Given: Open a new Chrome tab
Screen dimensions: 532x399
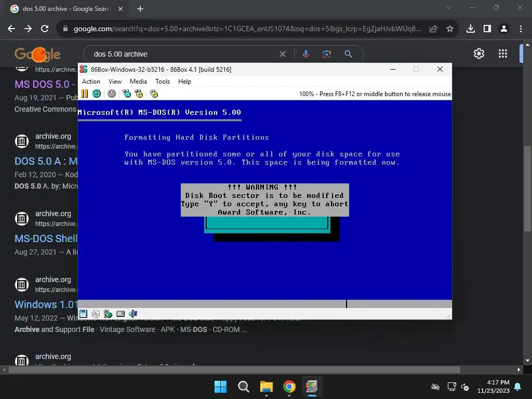Looking at the screenshot, I should tap(140, 9).
